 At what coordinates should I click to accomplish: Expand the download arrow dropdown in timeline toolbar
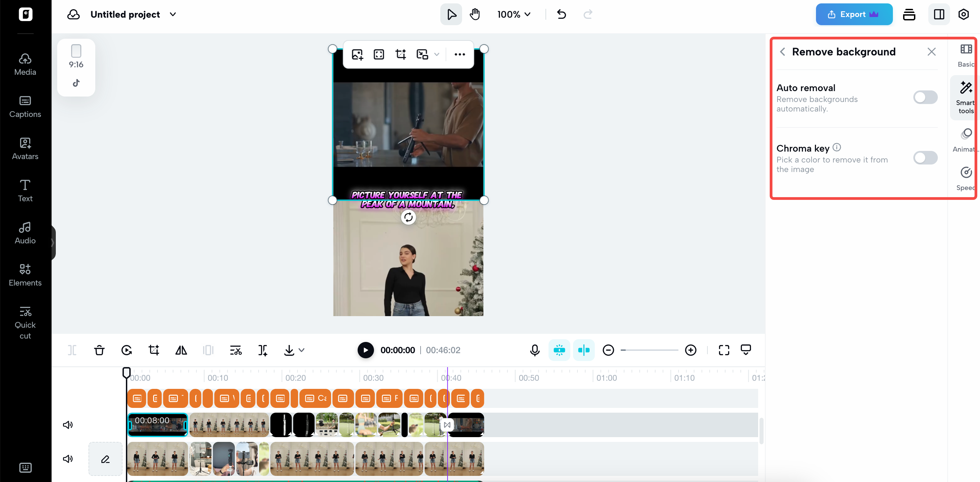pos(302,350)
